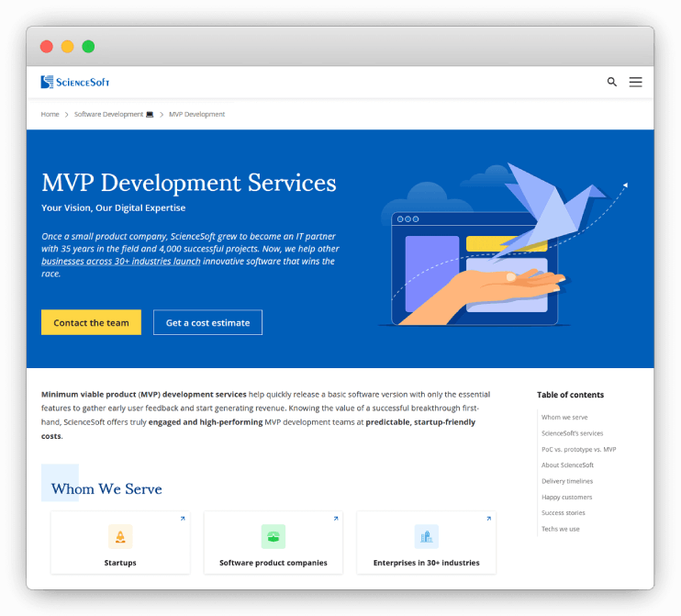Click the Table of contents title

pos(570,395)
